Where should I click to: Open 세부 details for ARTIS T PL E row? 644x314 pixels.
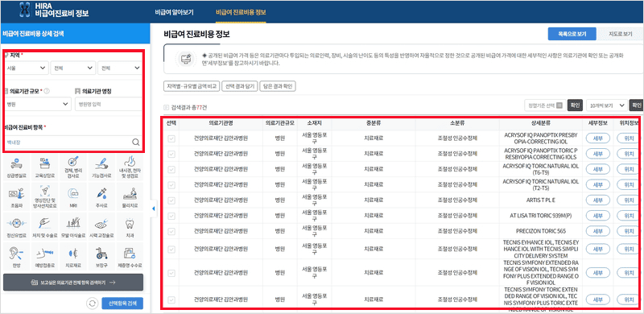pyautogui.click(x=597, y=200)
